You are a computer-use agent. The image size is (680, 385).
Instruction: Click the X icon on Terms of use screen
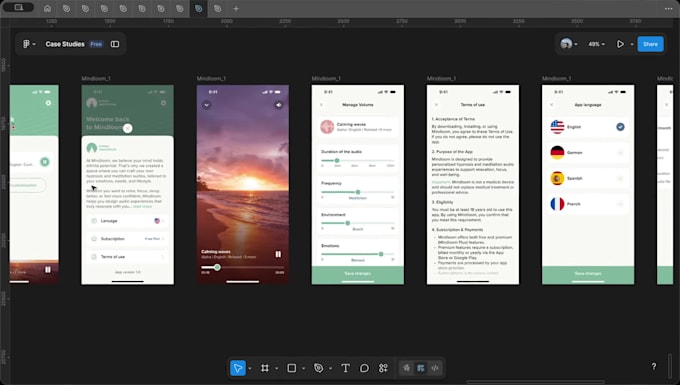point(436,105)
